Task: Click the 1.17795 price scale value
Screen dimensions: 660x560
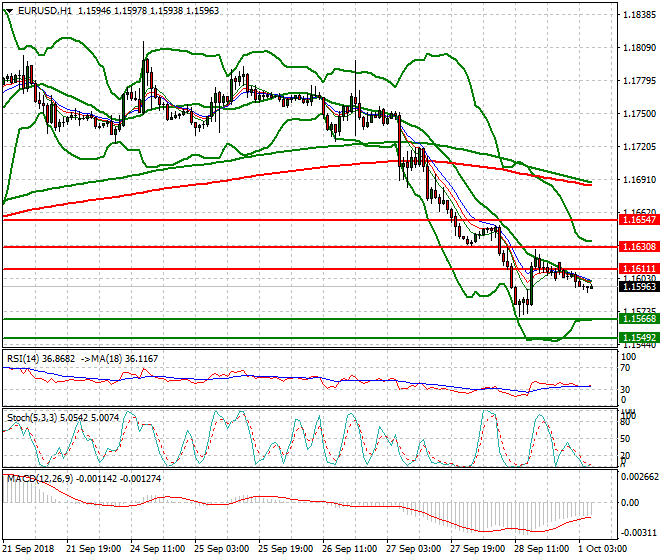Action: pyautogui.click(x=639, y=80)
